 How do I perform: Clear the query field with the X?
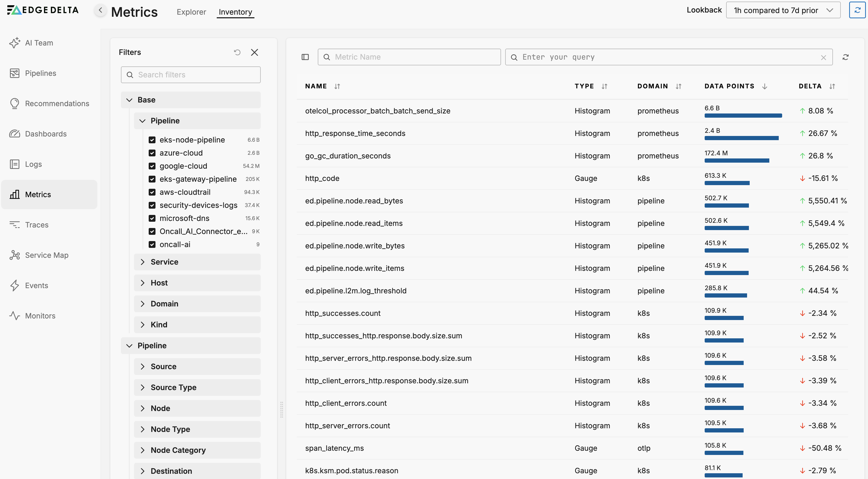click(823, 58)
